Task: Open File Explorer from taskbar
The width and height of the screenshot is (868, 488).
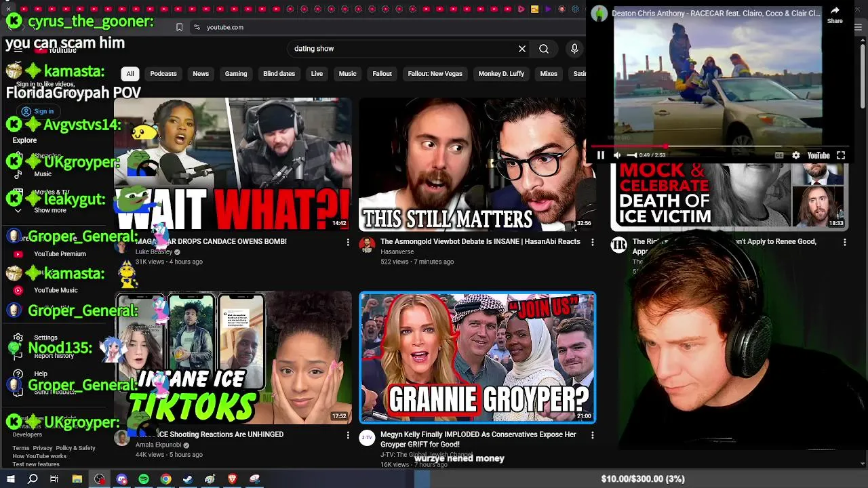Action: [77, 479]
